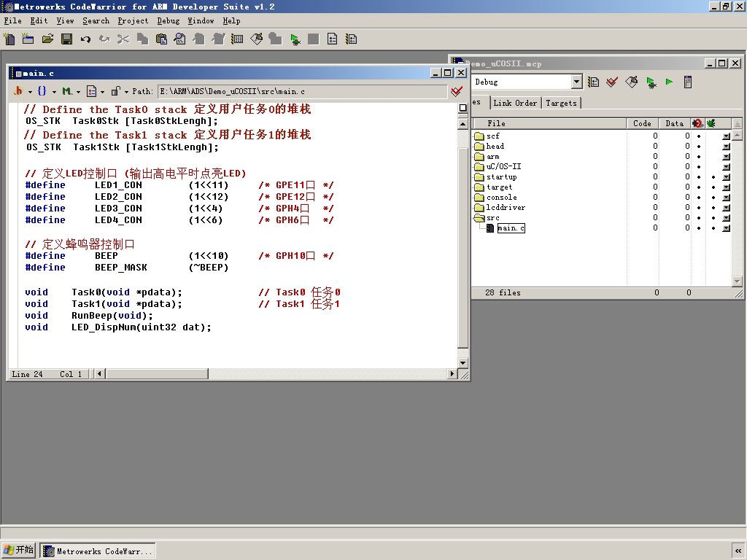Toggle debug dot for lcddriver folder
Screen dimensions: 747x560
click(713, 208)
